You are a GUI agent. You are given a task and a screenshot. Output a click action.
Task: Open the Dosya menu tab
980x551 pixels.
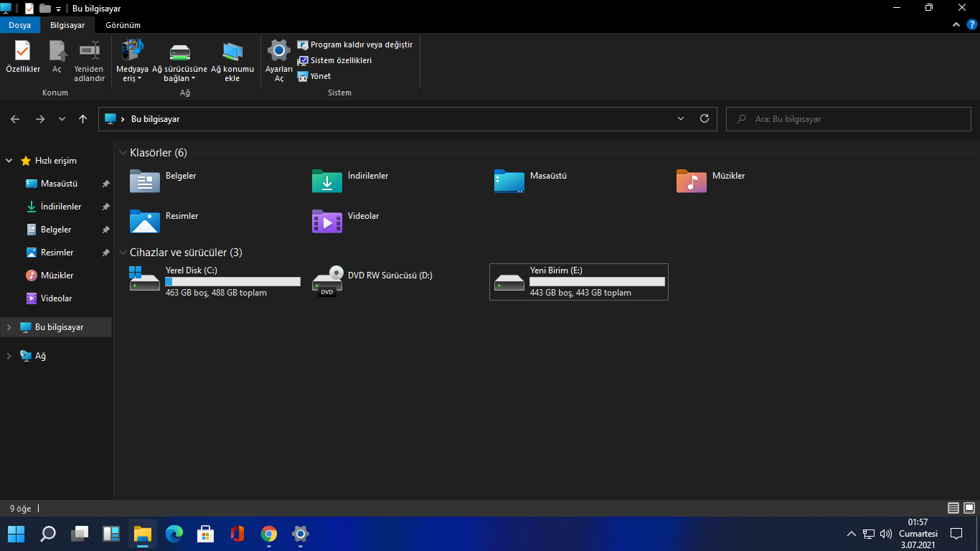(19, 25)
